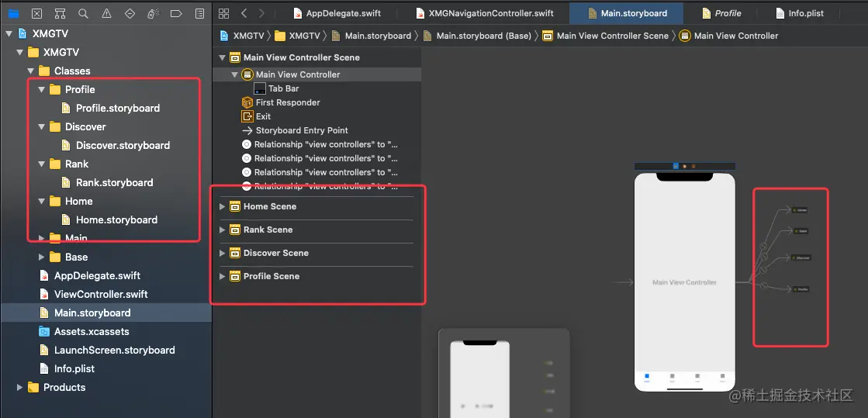Collapse the XMGTV project root
868x418 pixels.
coord(9,34)
